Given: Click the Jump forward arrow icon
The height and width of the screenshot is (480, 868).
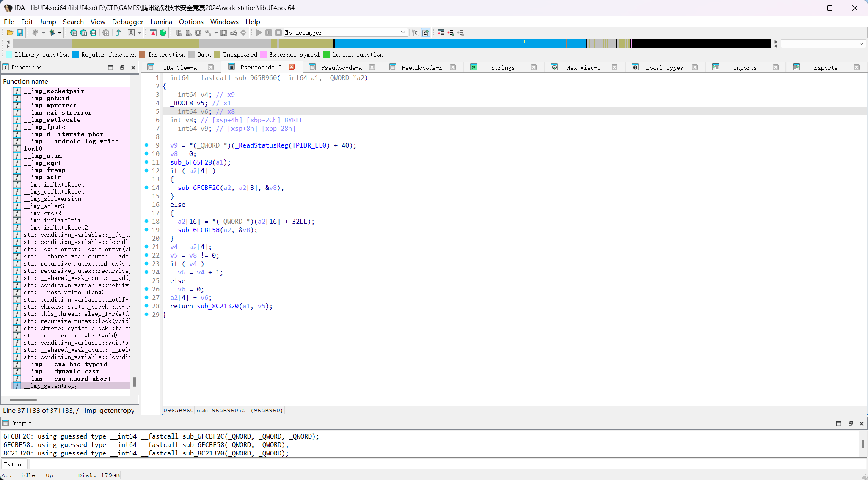Looking at the screenshot, I should tap(52, 33).
